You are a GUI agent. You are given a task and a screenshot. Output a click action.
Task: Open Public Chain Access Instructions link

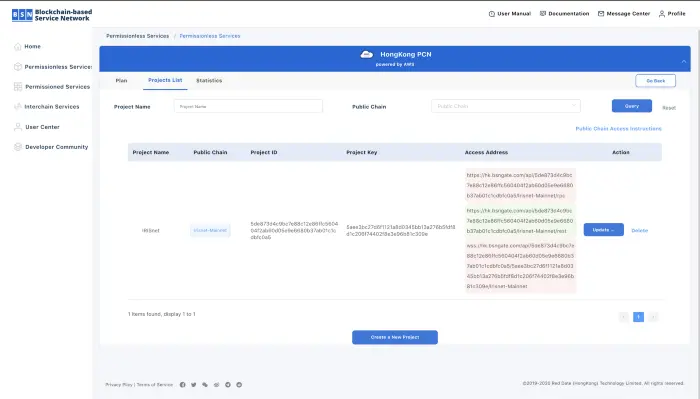[618, 129]
